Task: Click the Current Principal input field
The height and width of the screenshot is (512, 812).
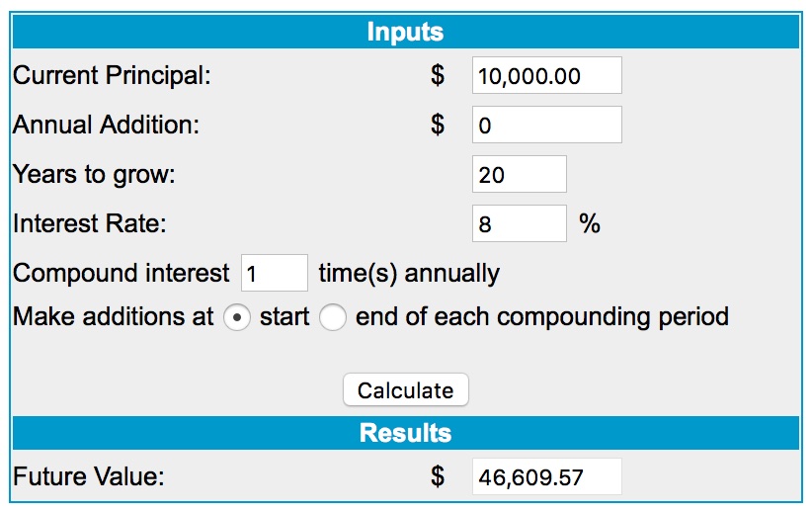Action: point(547,76)
